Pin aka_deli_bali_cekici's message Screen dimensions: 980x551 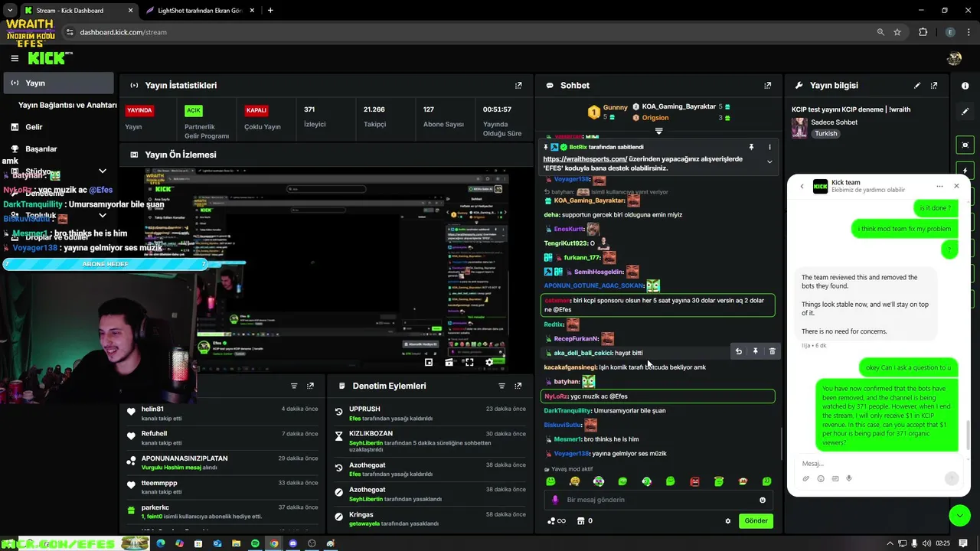(755, 351)
